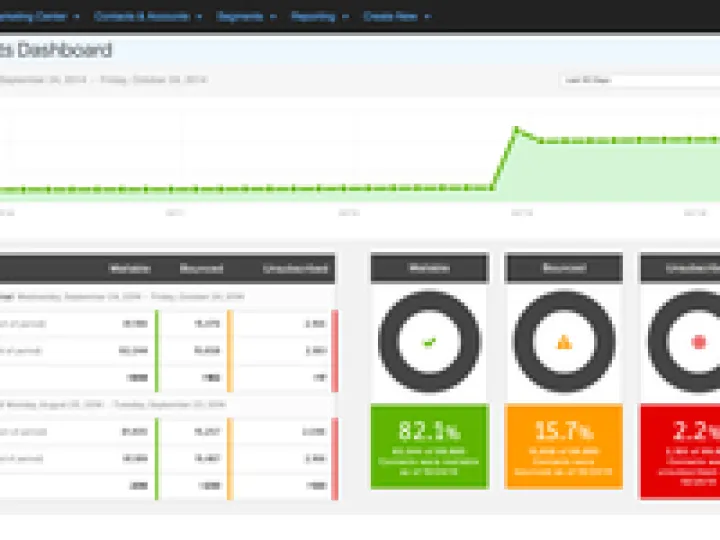Click the Bounced card header above the orange donut

click(564, 267)
